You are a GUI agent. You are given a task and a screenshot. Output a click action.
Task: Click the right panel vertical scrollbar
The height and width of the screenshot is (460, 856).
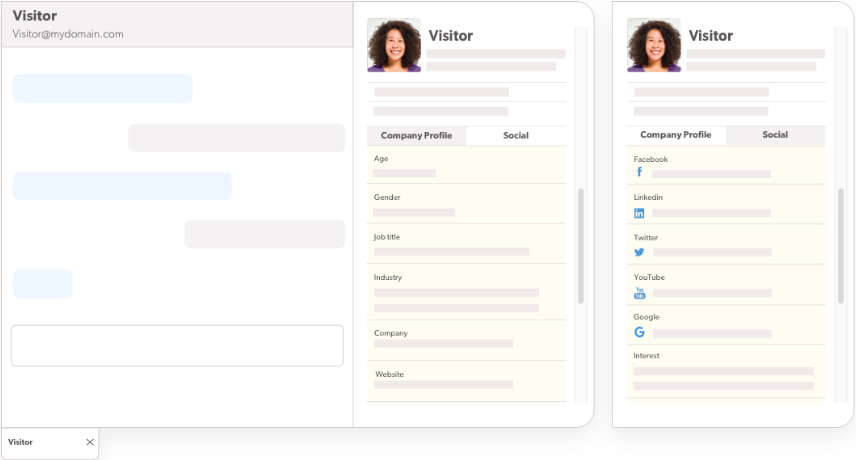point(841,246)
